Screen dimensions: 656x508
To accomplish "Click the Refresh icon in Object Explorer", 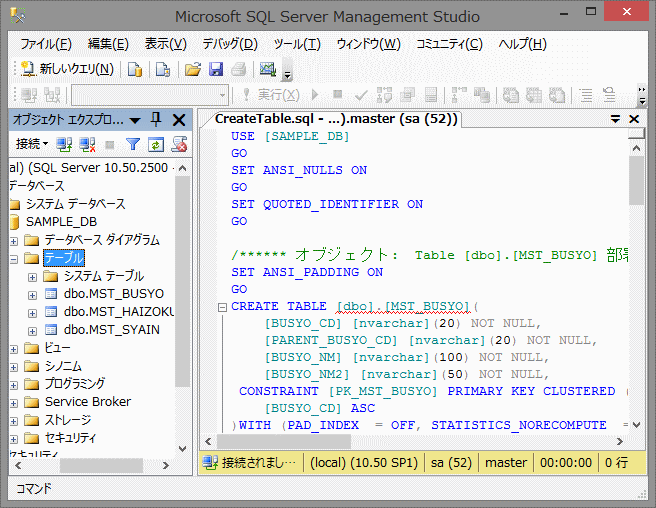I will coord(155,144).
